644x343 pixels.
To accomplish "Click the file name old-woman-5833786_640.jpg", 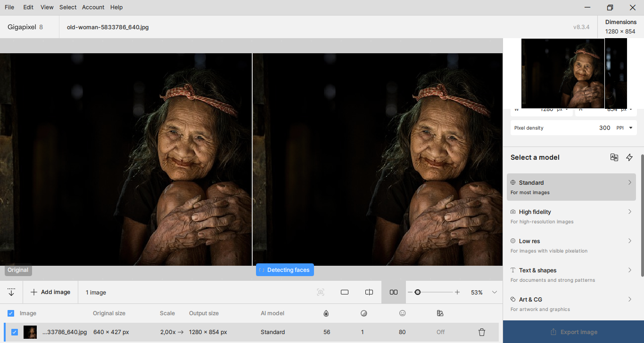I will click(108, 27).
